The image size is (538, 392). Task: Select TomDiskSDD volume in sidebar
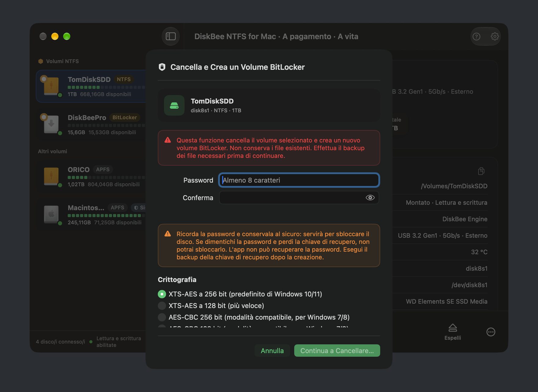91,86
